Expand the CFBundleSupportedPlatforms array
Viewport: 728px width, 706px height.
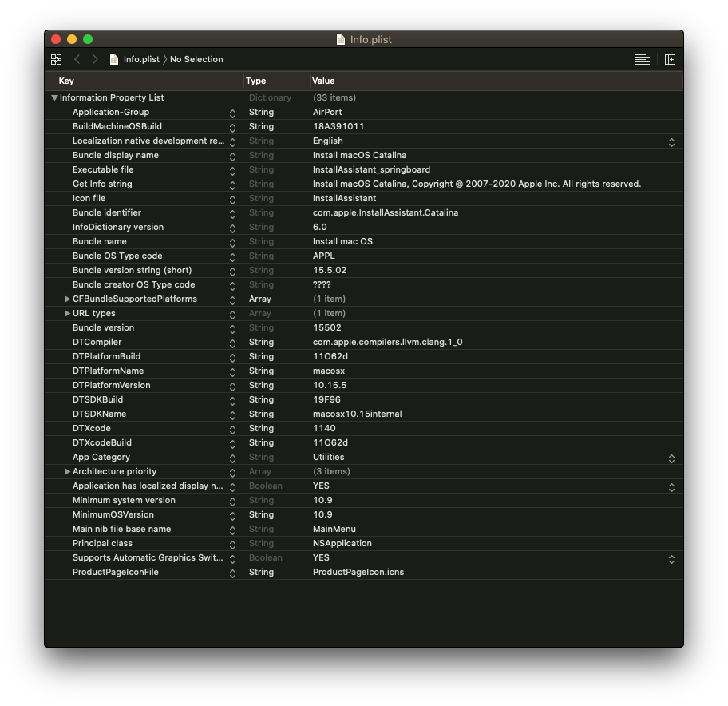click(x=67, y=299)
